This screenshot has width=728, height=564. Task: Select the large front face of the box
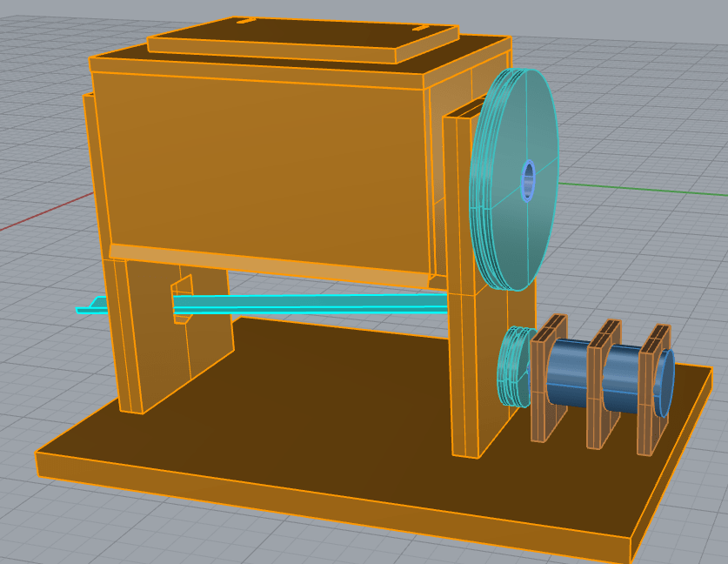pyautogui.click(x=261, y=165)
